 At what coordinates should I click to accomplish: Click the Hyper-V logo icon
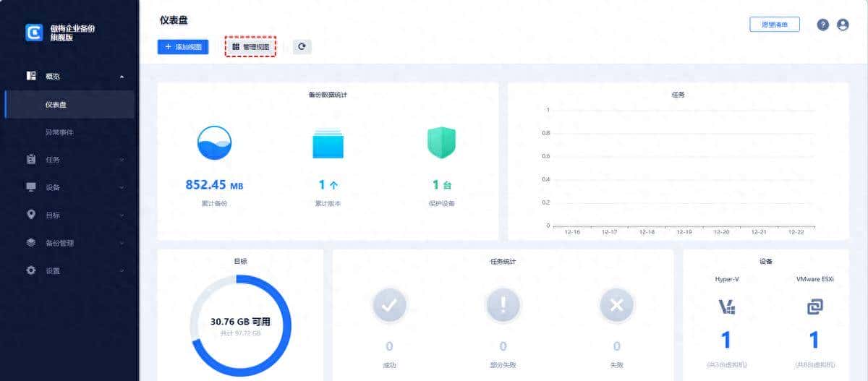pyautogui.click(x=726, y=307)
